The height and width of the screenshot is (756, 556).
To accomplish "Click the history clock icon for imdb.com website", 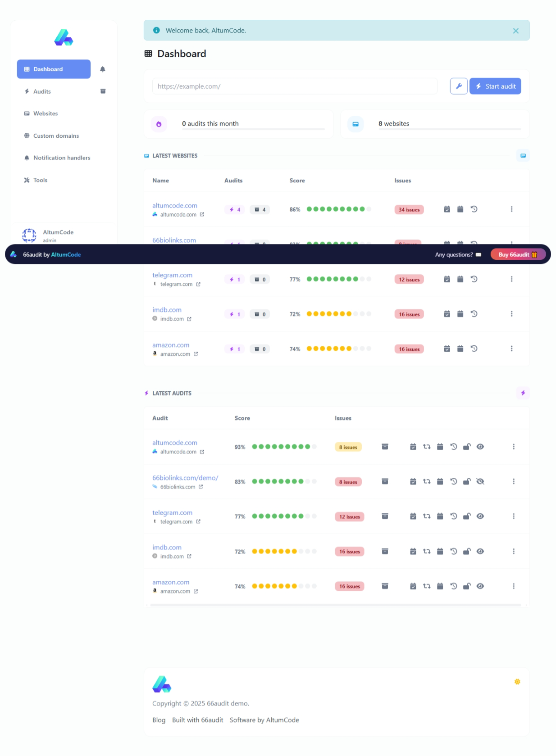I will (x=474, y=314).
